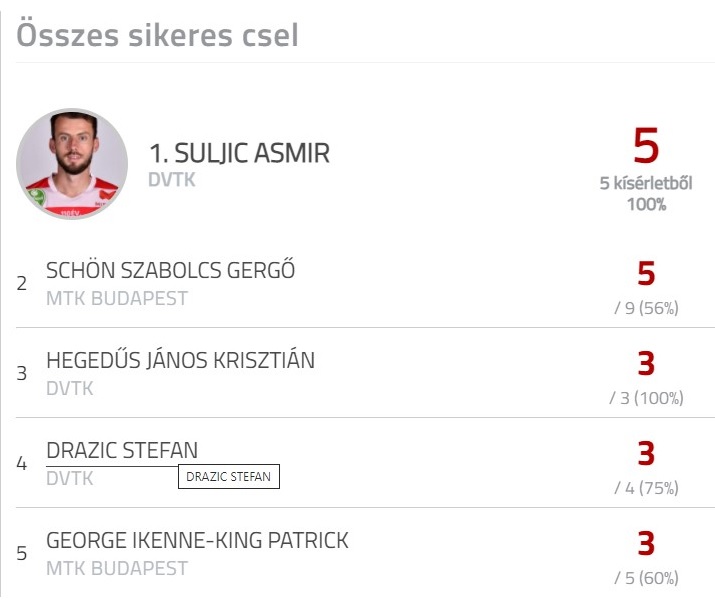
Task: Click MTK BUDAPEST under George Ikenne-King Patrick
Action: (117, 569)
